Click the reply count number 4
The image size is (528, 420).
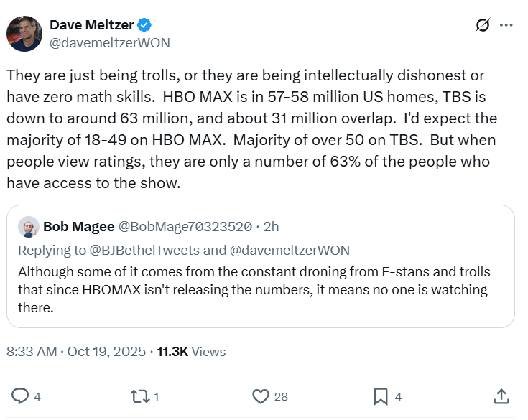(x=37, y=396)
